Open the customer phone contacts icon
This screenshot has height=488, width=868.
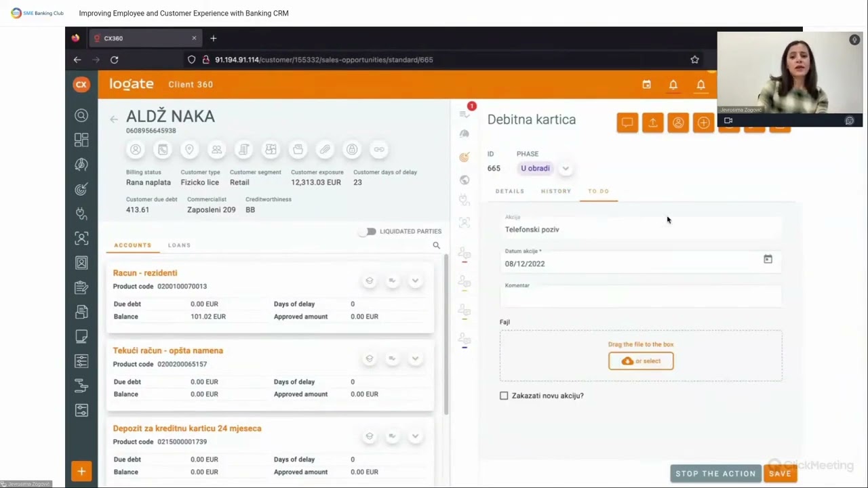tap(163, 150)
